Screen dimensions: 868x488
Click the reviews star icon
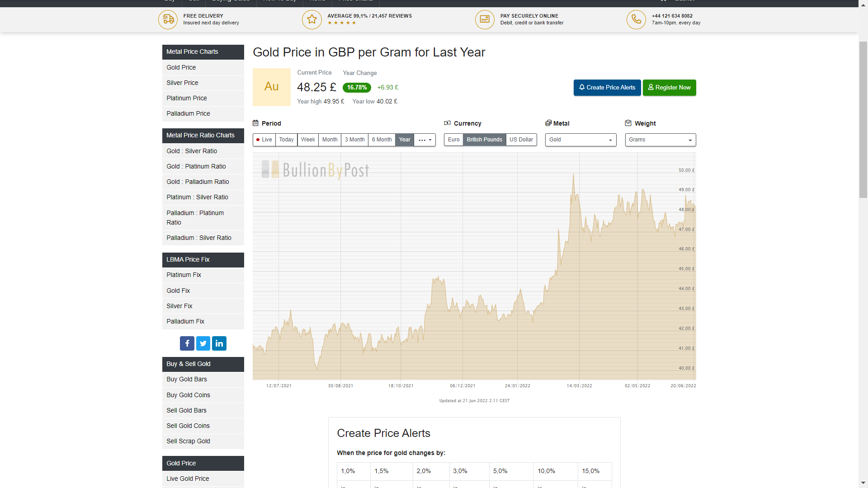(x=311, y=19)
